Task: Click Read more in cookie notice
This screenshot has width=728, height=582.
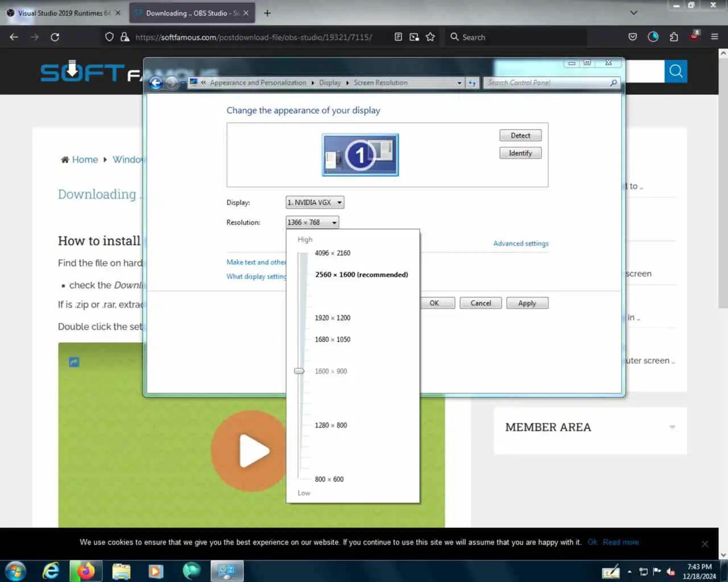Action: (621, 542)
